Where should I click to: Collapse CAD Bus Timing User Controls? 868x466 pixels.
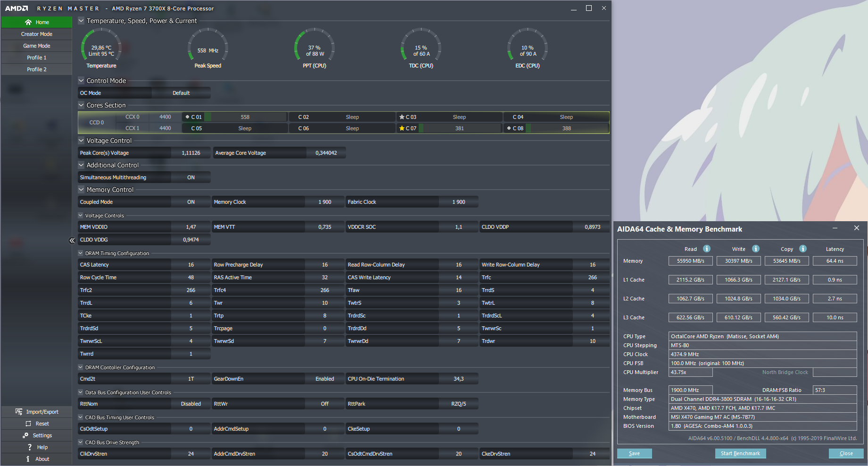[80, 417]
